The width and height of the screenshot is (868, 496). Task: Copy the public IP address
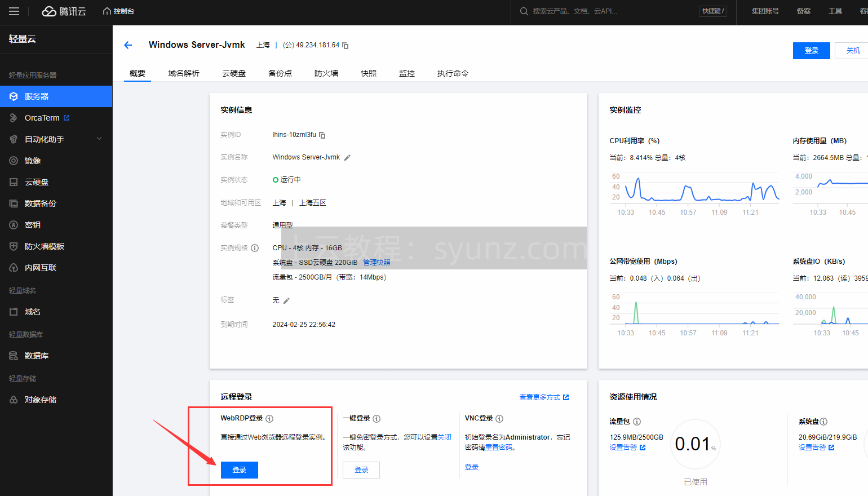coord(346,46)
